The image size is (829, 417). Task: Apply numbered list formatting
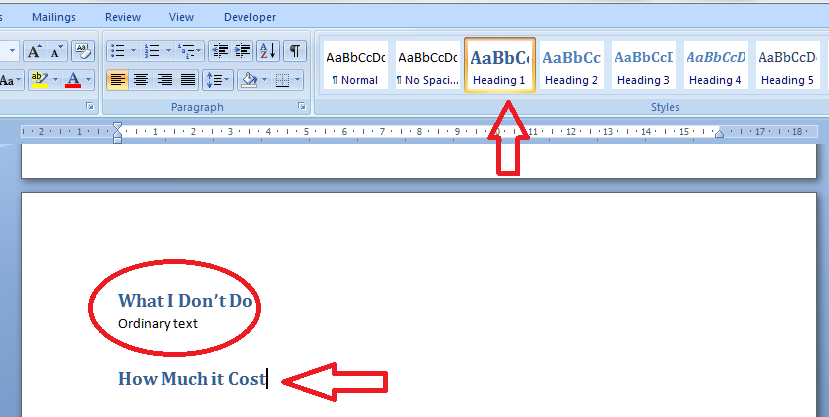point(152,51)
